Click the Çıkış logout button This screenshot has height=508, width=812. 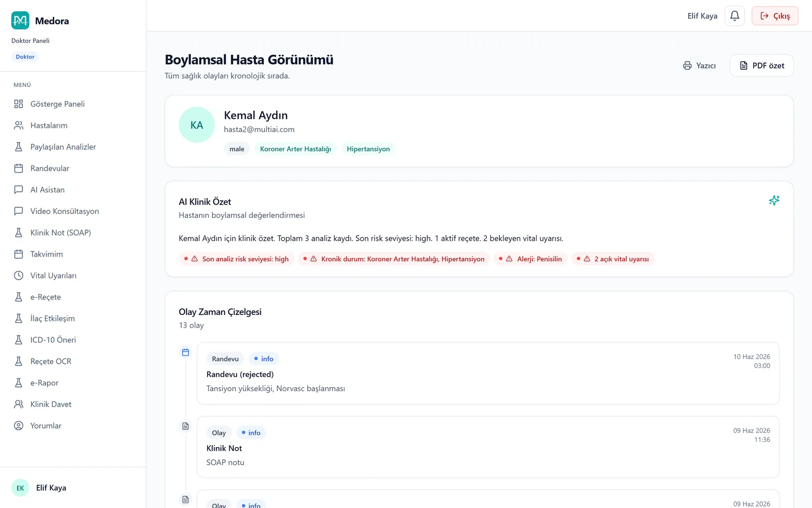pyautogui.click(x=774, y=16)
